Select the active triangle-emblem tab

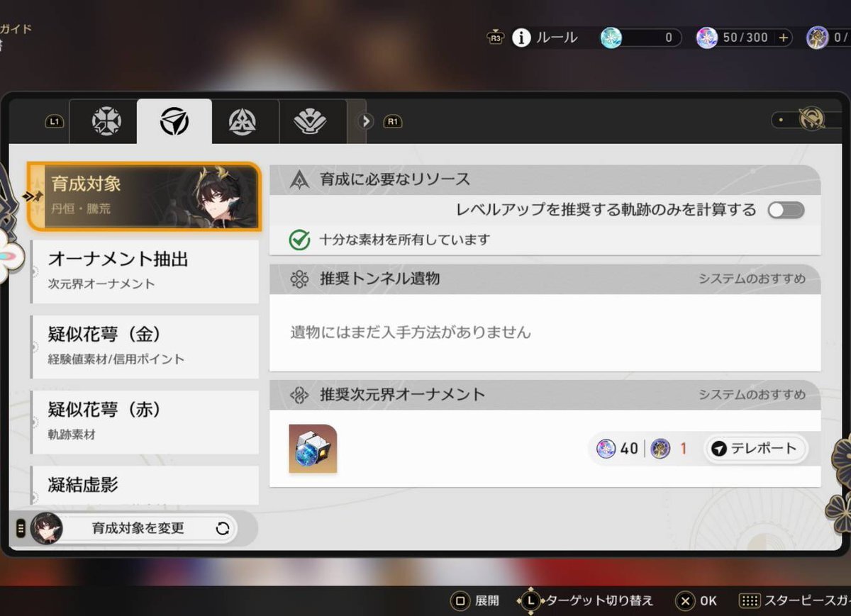point(174,122)
